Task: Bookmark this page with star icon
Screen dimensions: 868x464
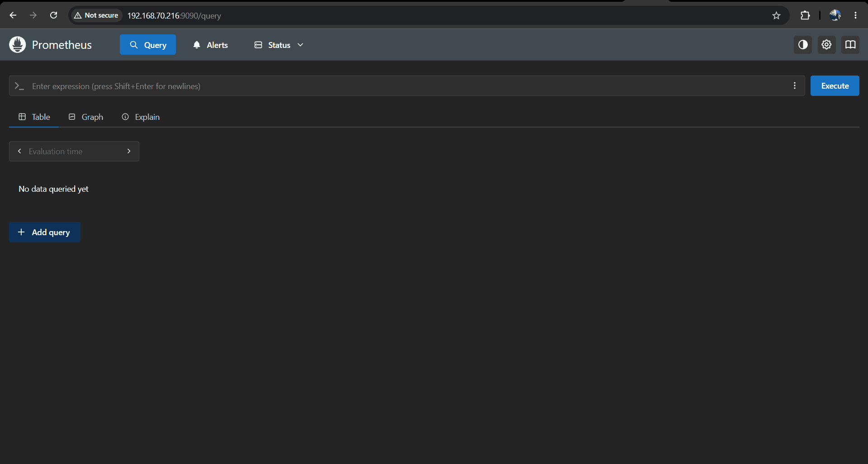Action: tap(776, 16)
